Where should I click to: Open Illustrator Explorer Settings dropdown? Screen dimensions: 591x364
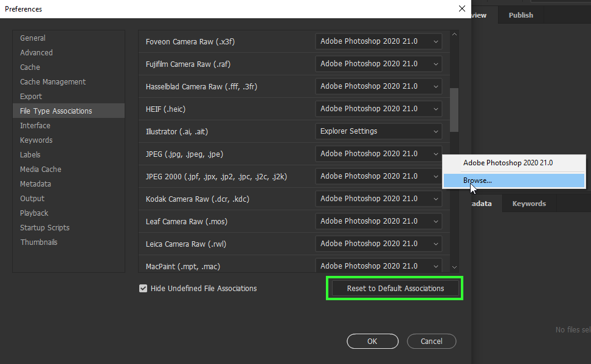(x=378, y=131)
